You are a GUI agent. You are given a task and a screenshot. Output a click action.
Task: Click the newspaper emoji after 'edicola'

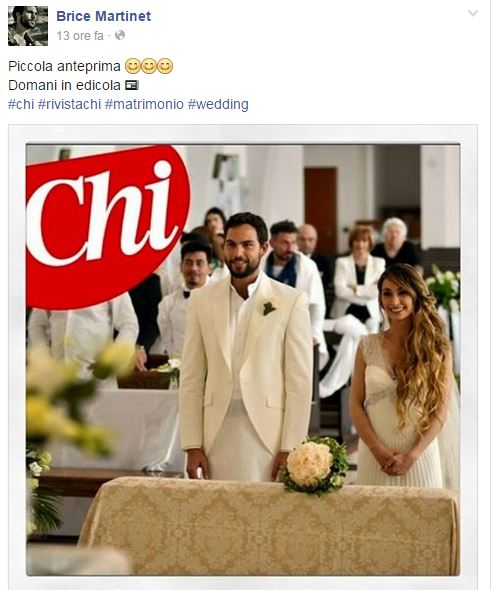(x=132, y=85)
